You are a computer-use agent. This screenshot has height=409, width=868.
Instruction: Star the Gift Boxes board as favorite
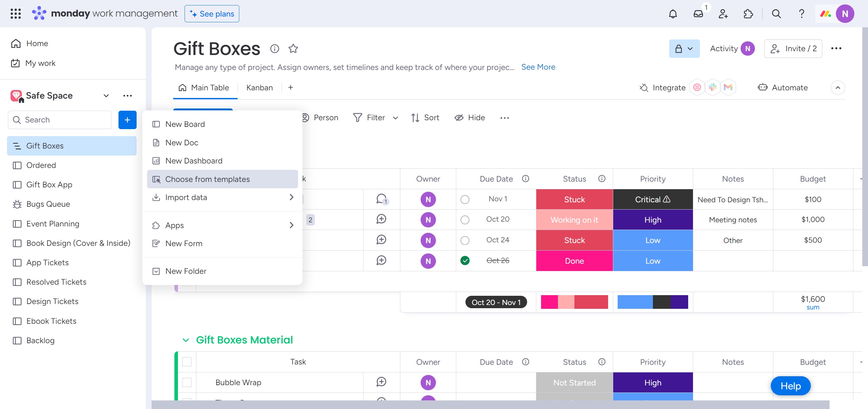click(293, 49)
